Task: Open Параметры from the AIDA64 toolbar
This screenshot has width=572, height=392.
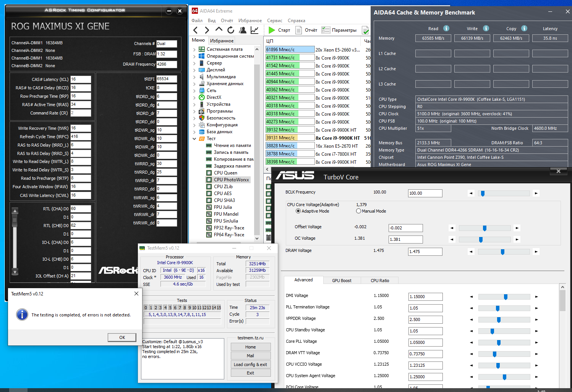Action: point(339,30)
